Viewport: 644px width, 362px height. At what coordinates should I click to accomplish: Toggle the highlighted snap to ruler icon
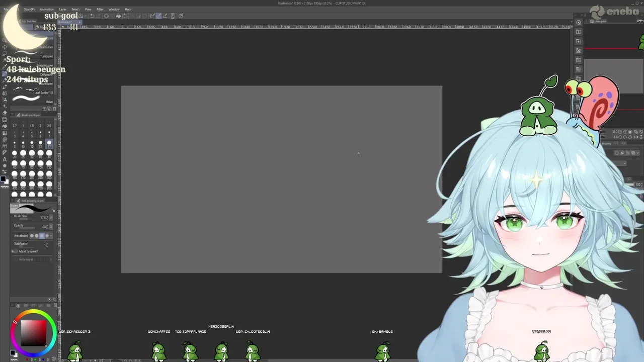(x=158, y=16)
